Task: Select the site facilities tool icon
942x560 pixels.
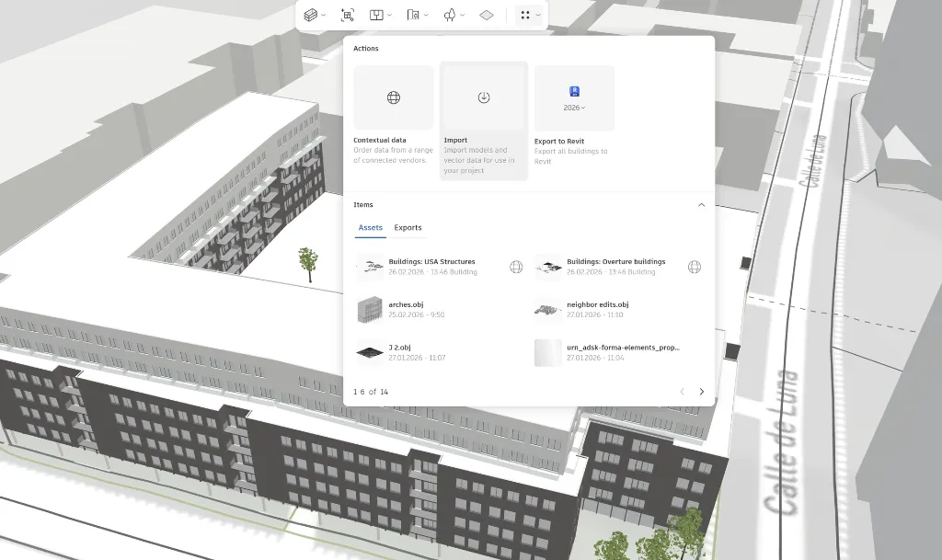Action: pos(413,15)
